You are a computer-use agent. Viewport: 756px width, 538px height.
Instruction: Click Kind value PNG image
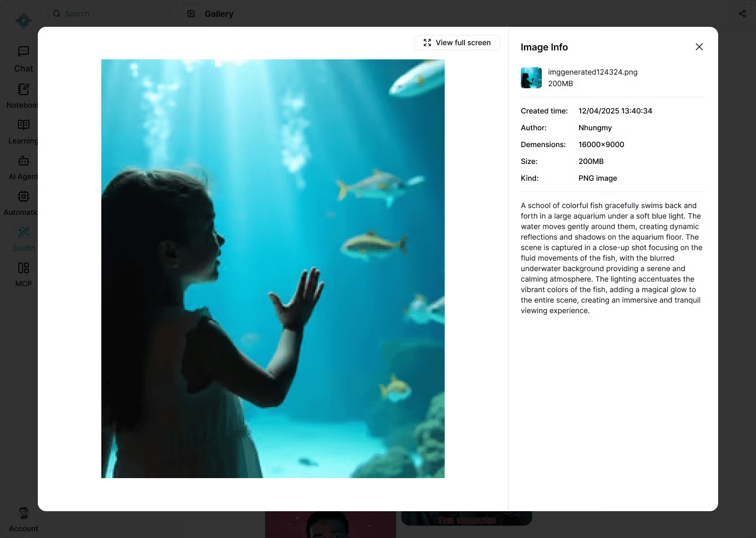point(598,178)
